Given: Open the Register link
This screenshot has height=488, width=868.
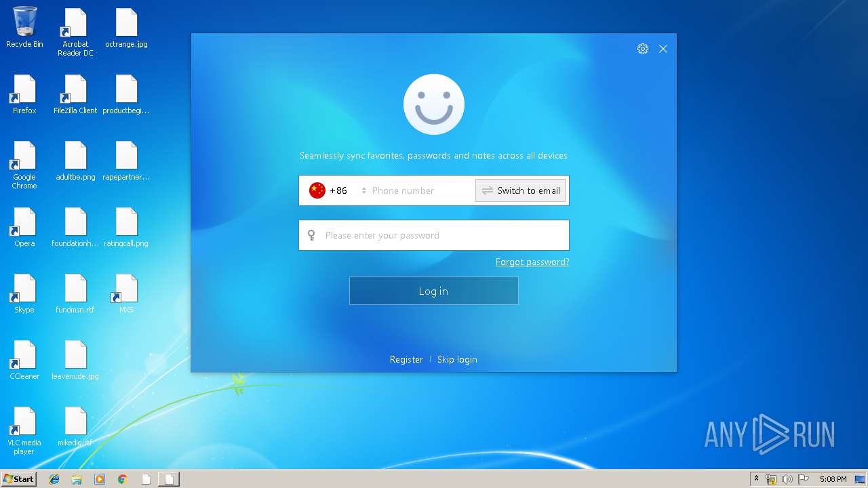Looking at the screenshot, I should click(x=406, y=359).
